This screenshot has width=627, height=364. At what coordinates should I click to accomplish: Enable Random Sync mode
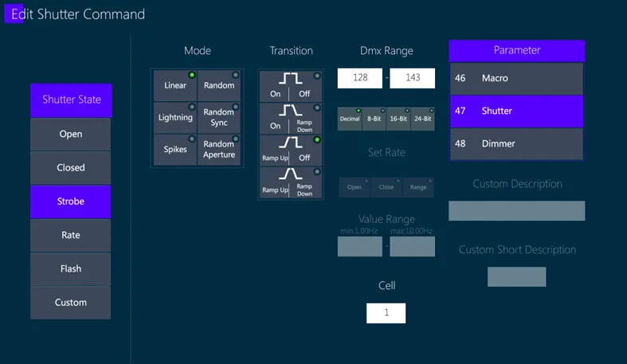point(219,117)
